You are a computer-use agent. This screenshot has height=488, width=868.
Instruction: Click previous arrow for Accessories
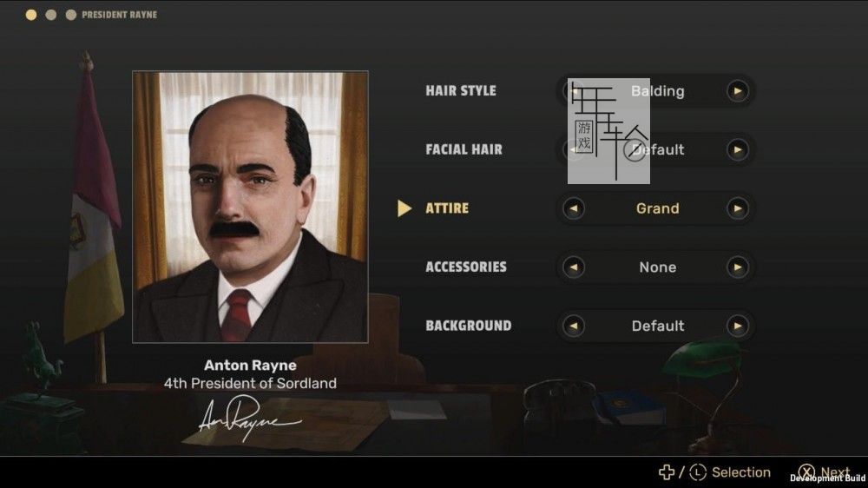tap(573, 267)
